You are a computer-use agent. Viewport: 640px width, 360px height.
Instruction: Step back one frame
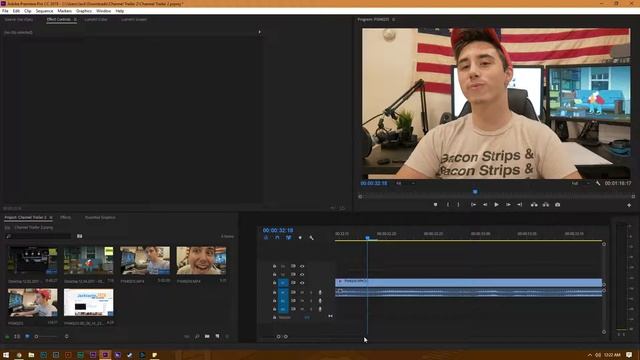coord(485,204)
